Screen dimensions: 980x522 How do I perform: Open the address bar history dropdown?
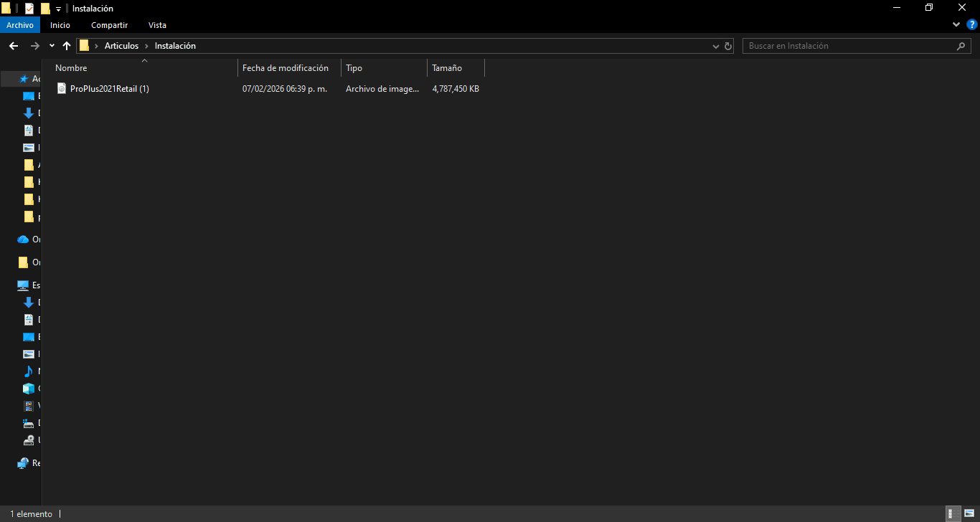(715, 46)
